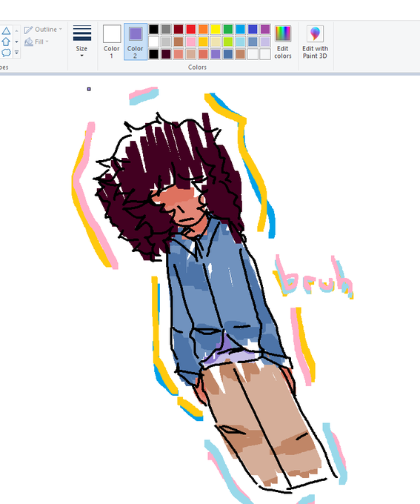
Task: Select the Color 2 button
Action: pyautogui.click(x=136, y=42)
